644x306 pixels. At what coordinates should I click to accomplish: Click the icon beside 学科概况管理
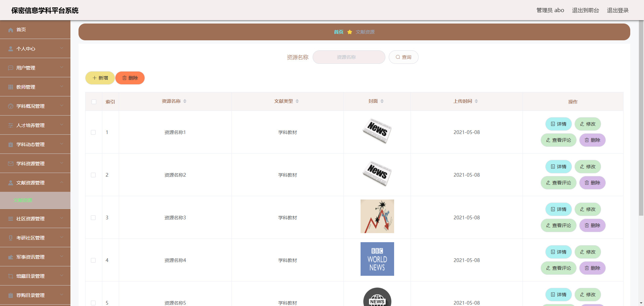click(11, 106)
